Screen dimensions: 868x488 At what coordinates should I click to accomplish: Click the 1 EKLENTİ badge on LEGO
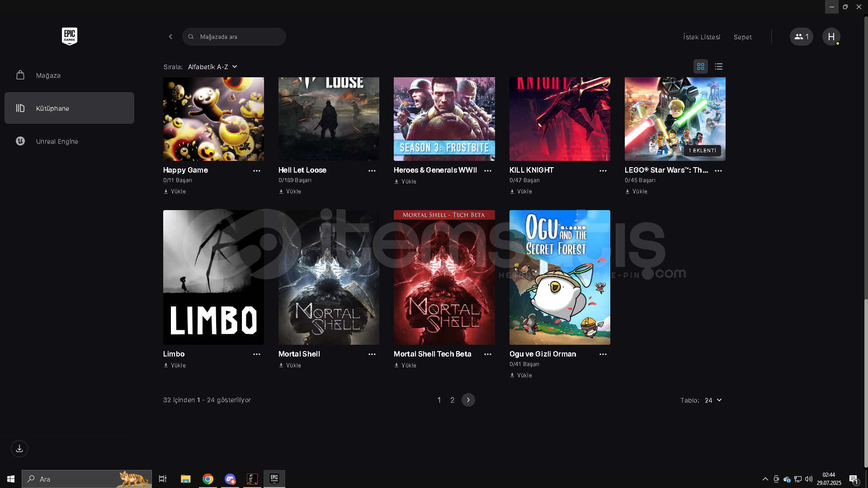coord(702,150)
